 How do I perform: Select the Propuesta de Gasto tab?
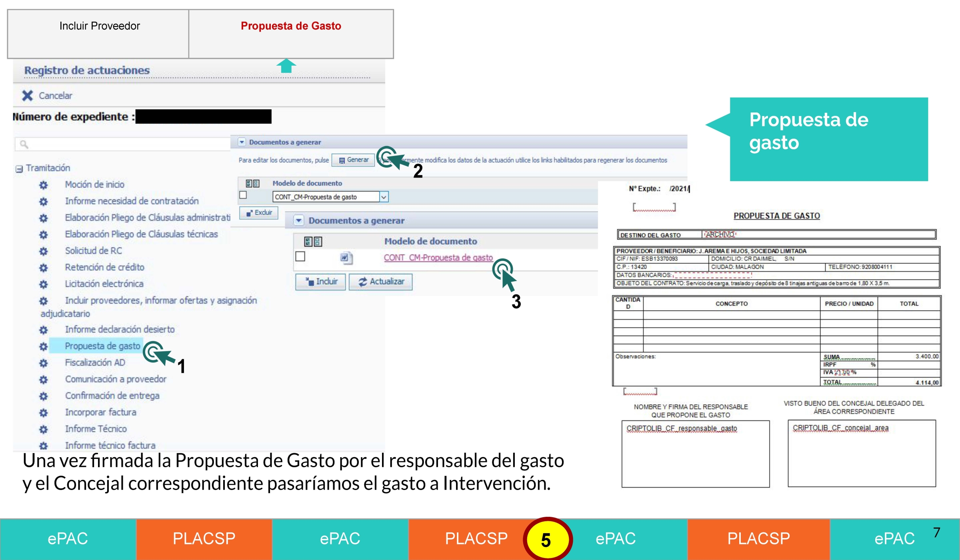coord(291,34)
